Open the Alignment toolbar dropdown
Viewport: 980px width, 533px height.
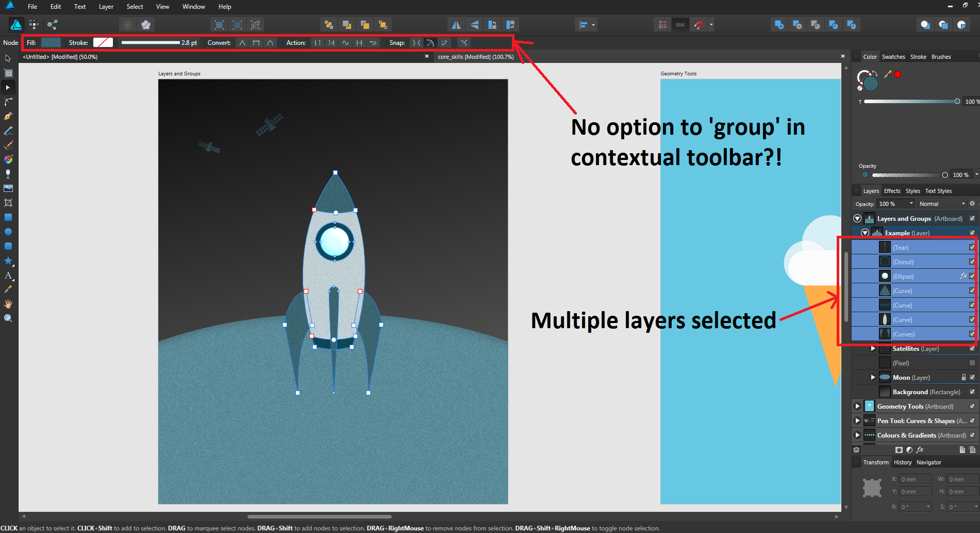tap(593, 24)
